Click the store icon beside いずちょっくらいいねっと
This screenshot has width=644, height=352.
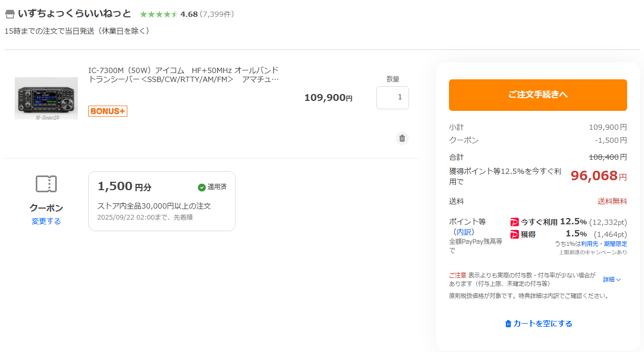coord(9,14)
